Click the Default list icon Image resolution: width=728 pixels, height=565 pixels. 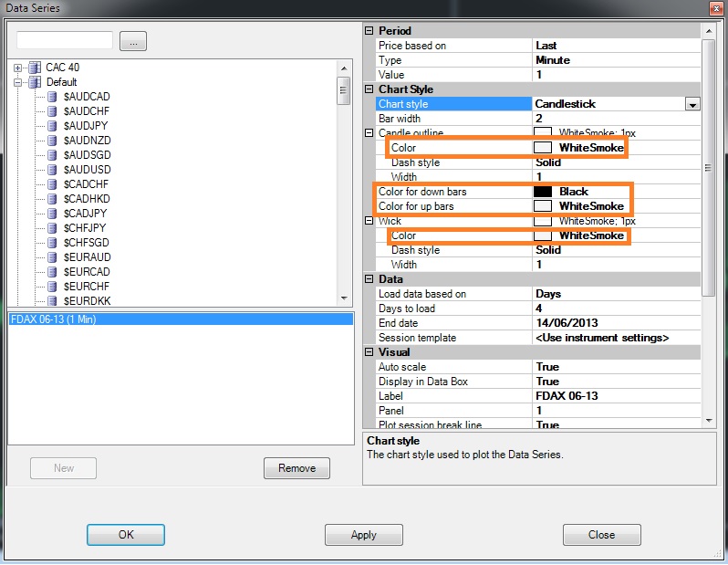35,82
